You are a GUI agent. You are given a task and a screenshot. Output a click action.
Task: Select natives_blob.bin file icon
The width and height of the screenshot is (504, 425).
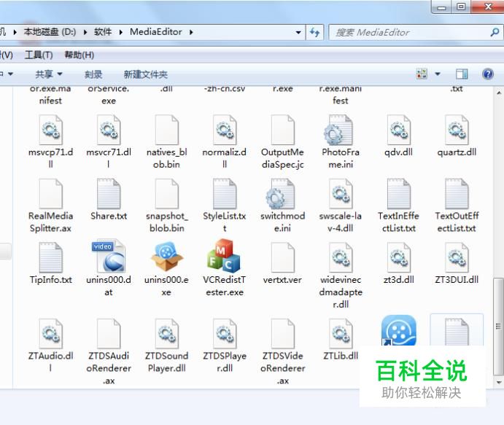(x=166, y=130)
